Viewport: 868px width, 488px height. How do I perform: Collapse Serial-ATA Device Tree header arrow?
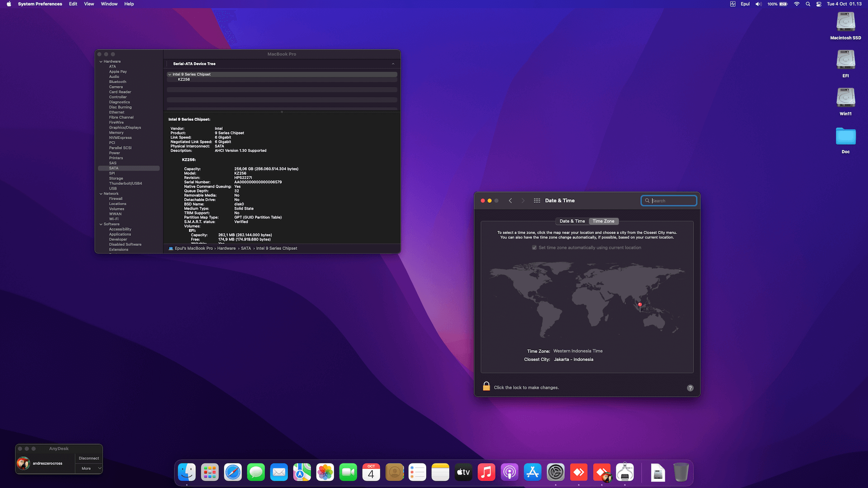pos(393,64)
